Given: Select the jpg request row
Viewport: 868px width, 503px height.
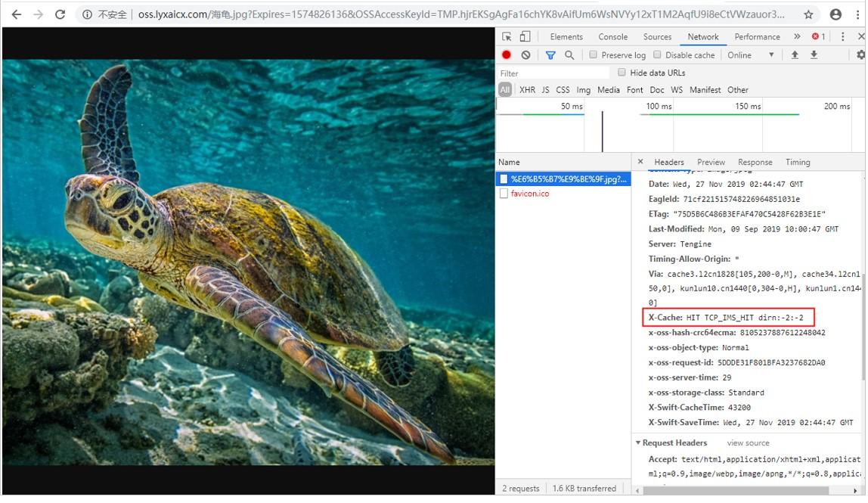Looking at the screenshot, I should coord(563,179).
